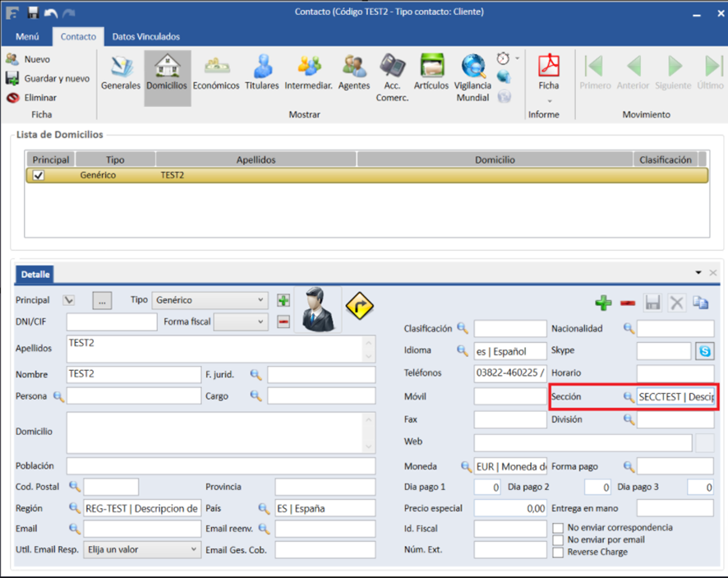Enable No enviar correspondencia checkbox
Image resolution: width=728 pixels, height=578 pixels.
559,528
